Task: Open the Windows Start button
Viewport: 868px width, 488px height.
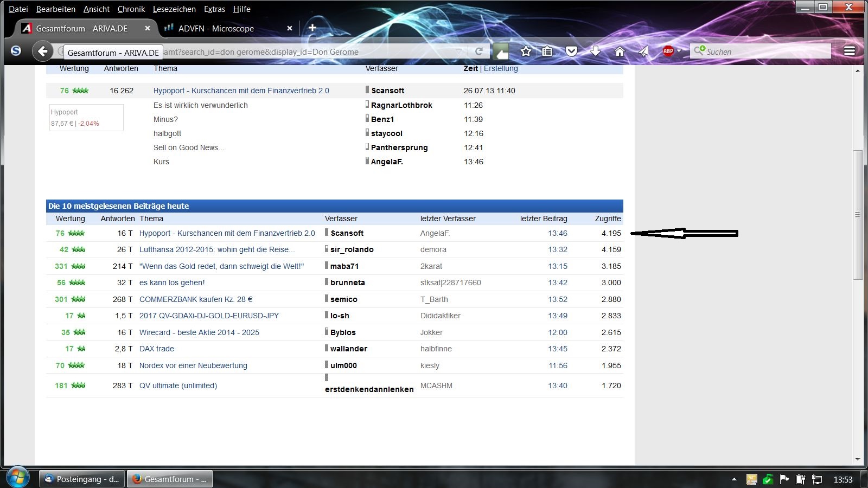Action: pyautogui.click(x=17, y=478)
